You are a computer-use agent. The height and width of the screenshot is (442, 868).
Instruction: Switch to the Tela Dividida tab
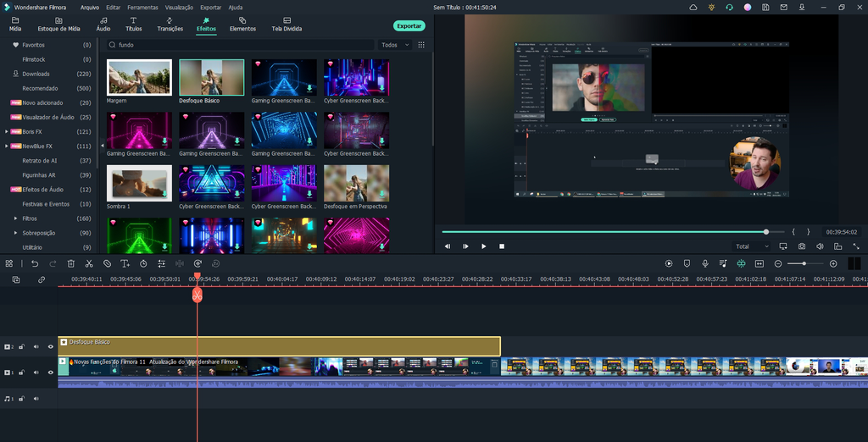tap(287, 25)
